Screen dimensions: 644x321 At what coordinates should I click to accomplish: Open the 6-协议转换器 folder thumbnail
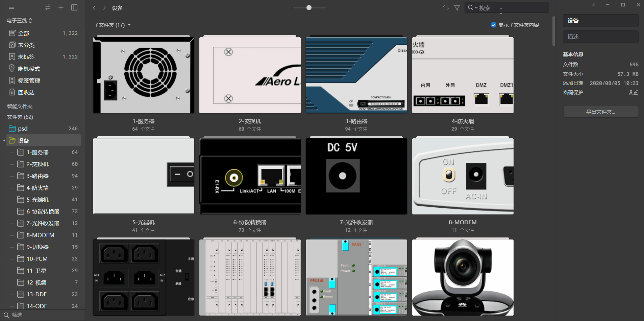click(250, 176)
